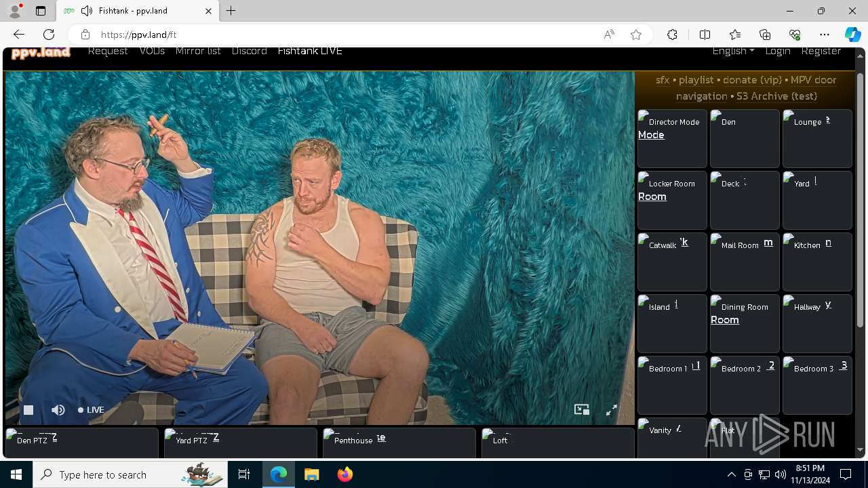Viewport: 868px width, 488px height.
Task: Open the browser profile icon
Action: tap(14, 11)
